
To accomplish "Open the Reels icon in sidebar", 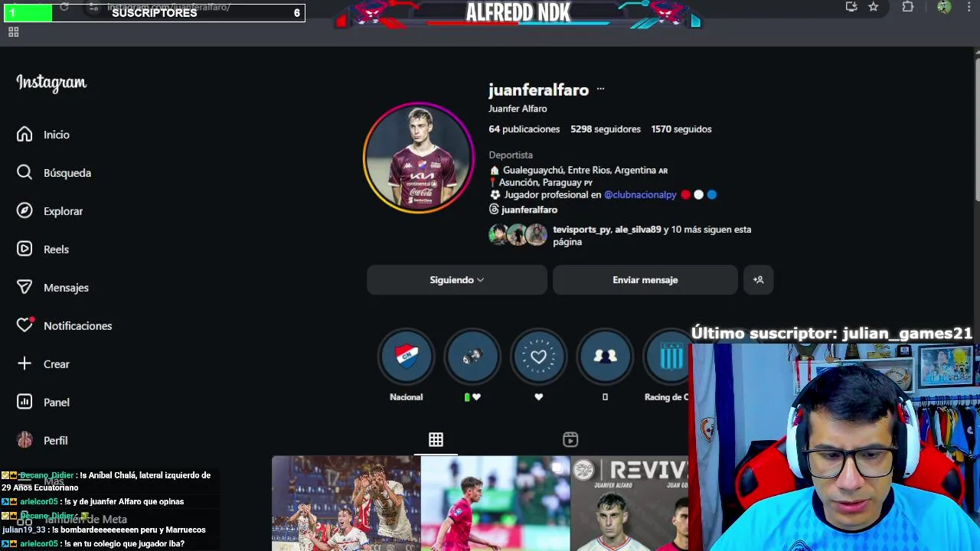I will (x=24, y=249).
